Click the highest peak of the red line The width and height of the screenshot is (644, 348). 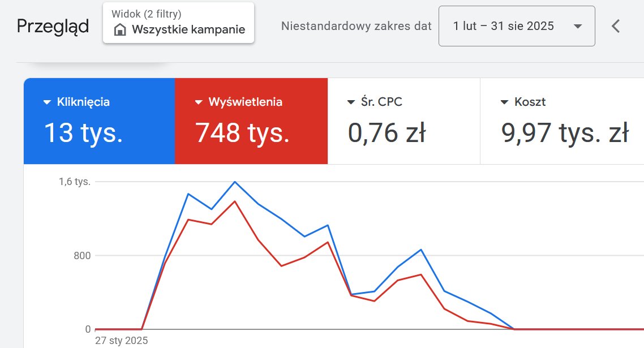click(x=235, y=201)
